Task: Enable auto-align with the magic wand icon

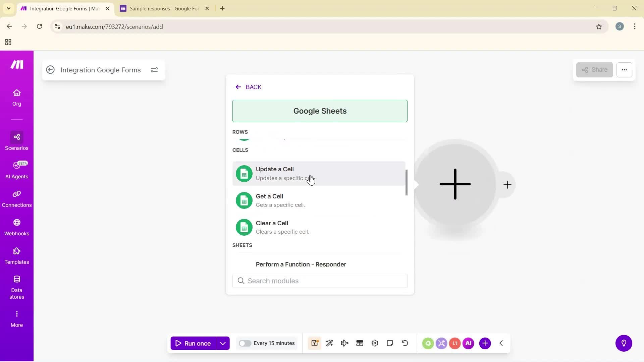Action: coord(329,343)
